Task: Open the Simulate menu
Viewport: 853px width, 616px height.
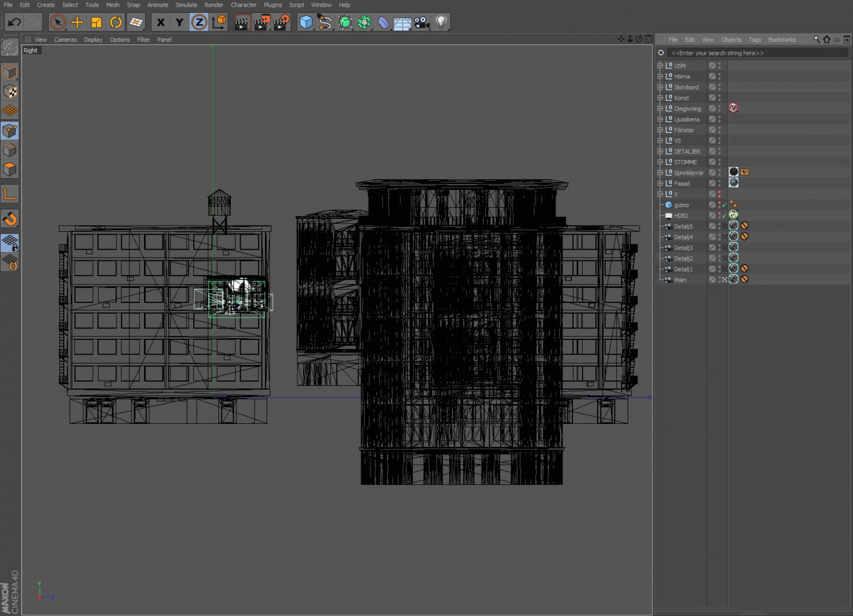Action: tap(186, 4)
